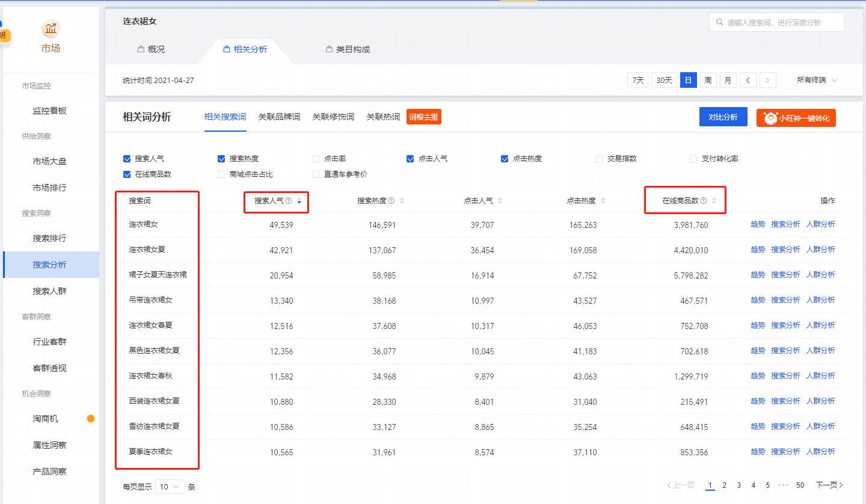Click the search term input field

click(777, 23)
